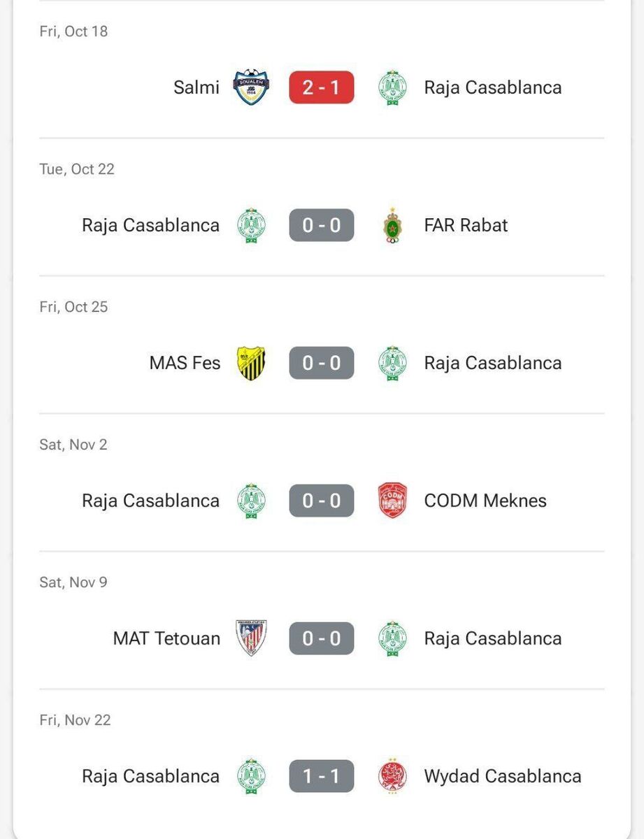
Task: Click the Wydad Casablanca red crest
Action: 393,776
